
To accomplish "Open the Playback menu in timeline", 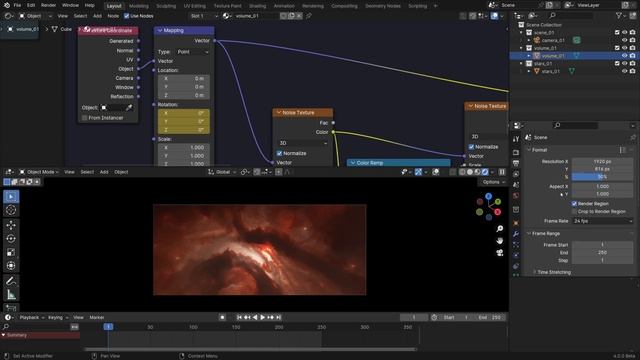I will coord(31,318).
